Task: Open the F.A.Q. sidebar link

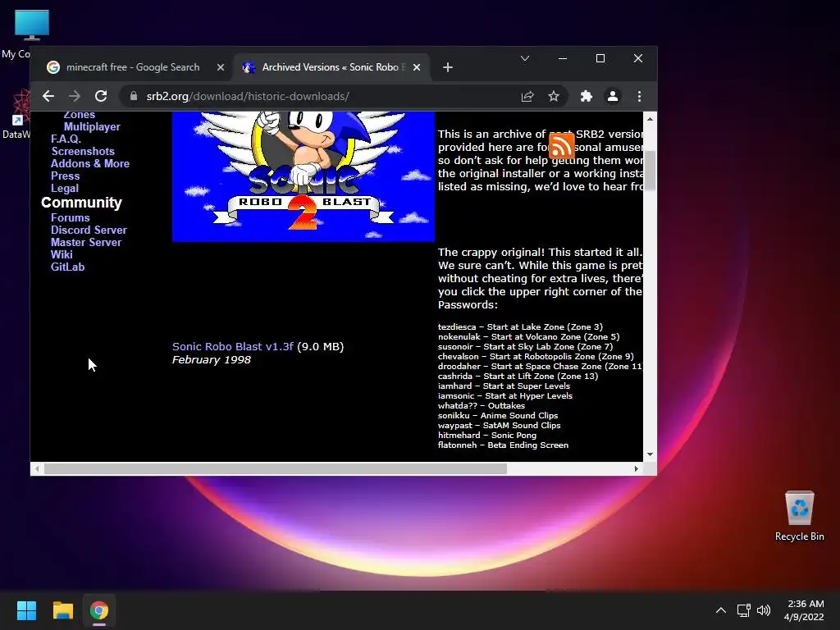Action: coord(66,139)
